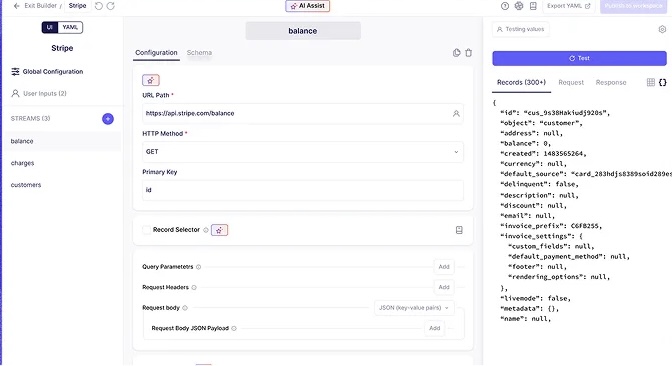Add a Request Header

pyautogui.click(x=444, y=287)
